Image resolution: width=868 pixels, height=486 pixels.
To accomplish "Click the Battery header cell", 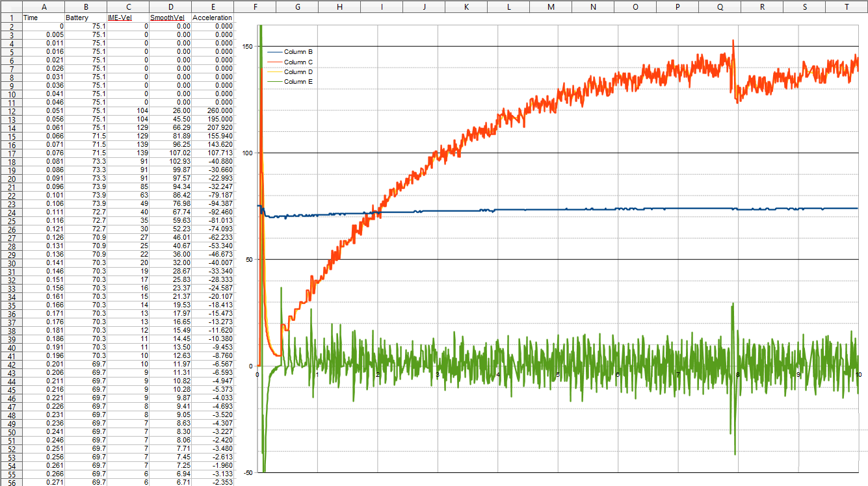I will [x=86, y=18].
